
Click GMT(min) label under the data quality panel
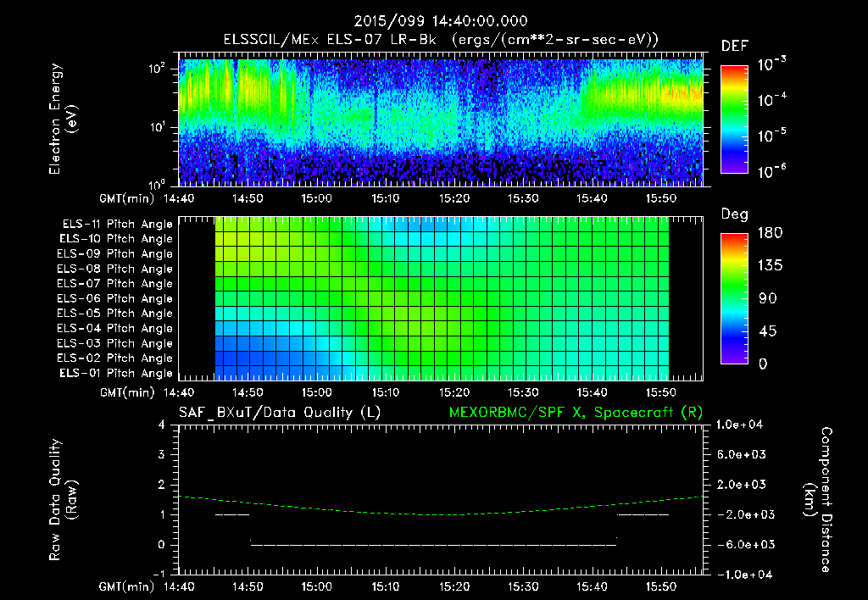[127, 586]
